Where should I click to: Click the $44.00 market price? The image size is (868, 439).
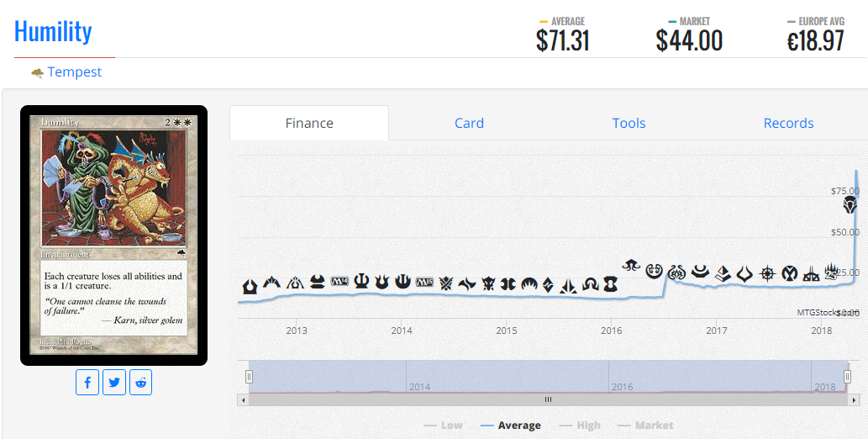(x=689, y=40)
